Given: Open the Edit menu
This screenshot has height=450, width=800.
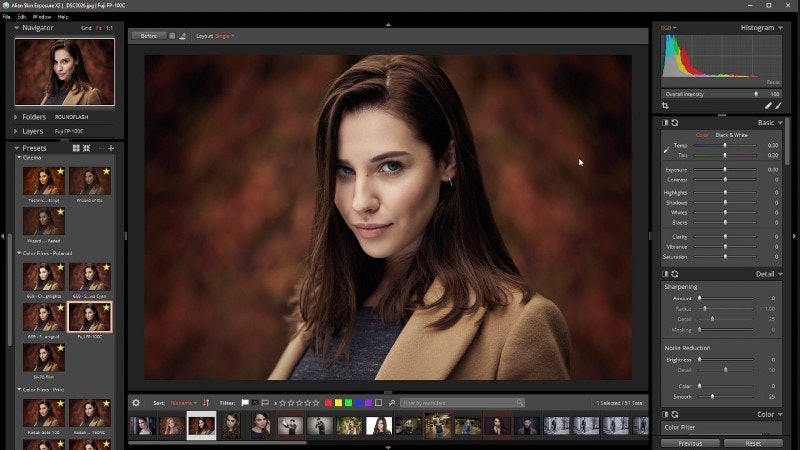Looking at the screenshot, I should pyautogui.click(x=21, y=16).
